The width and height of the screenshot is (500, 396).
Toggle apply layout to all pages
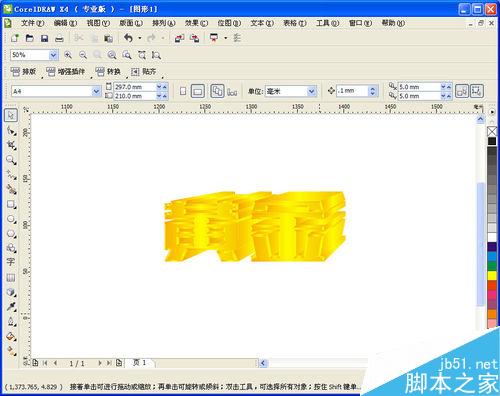[217, 91]
